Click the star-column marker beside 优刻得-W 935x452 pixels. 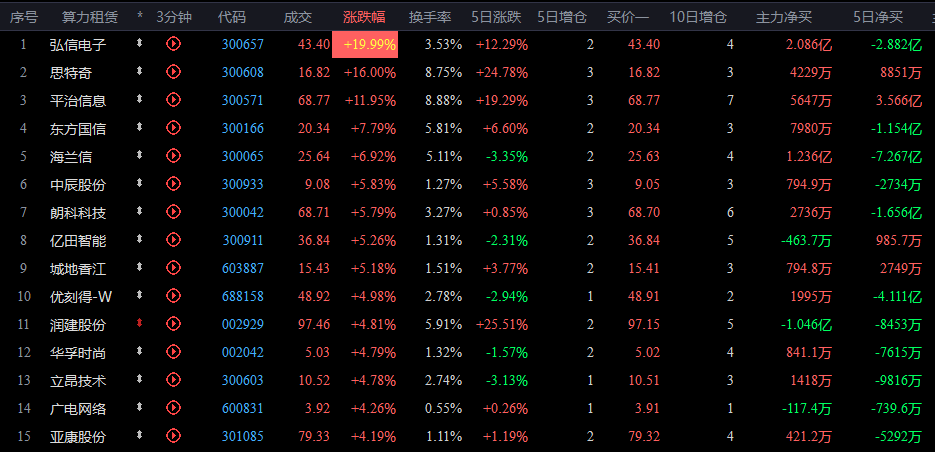click(140, 295)
